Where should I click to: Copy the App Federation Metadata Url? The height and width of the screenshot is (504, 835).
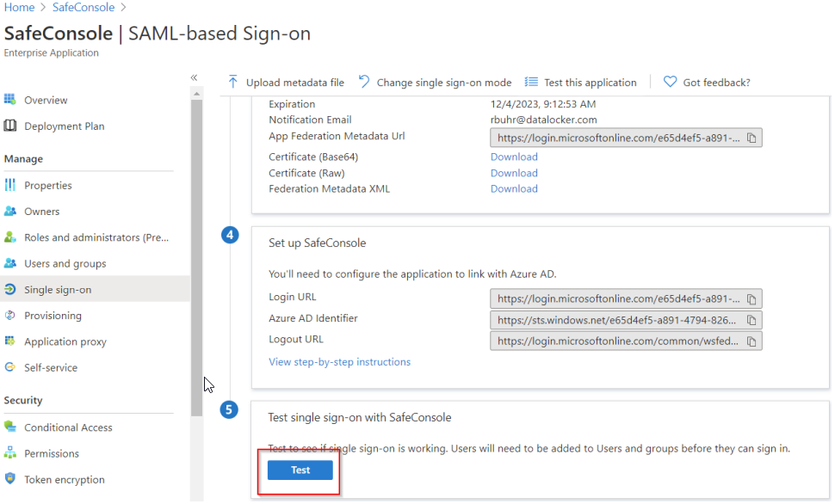point(751,138)
